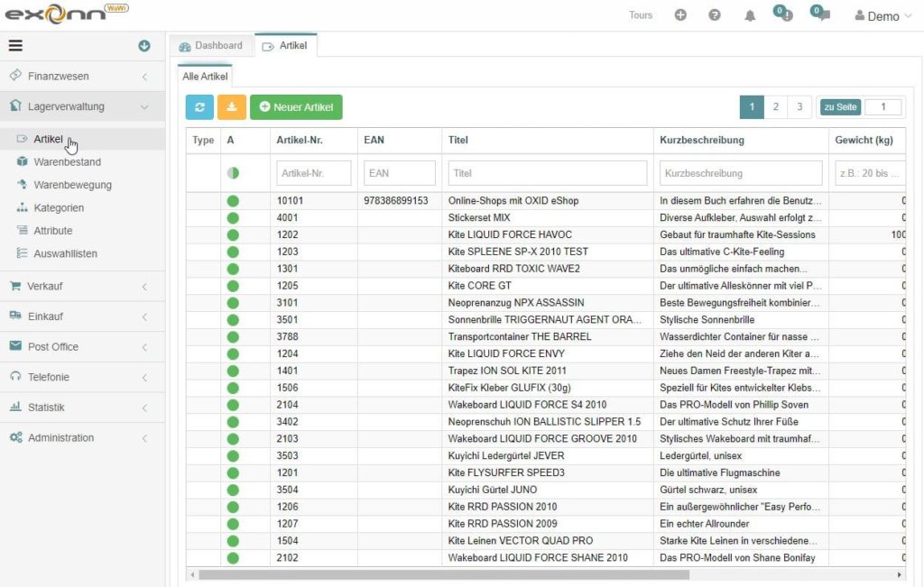Expand the Einkauf menu chevron

point(144,316)
